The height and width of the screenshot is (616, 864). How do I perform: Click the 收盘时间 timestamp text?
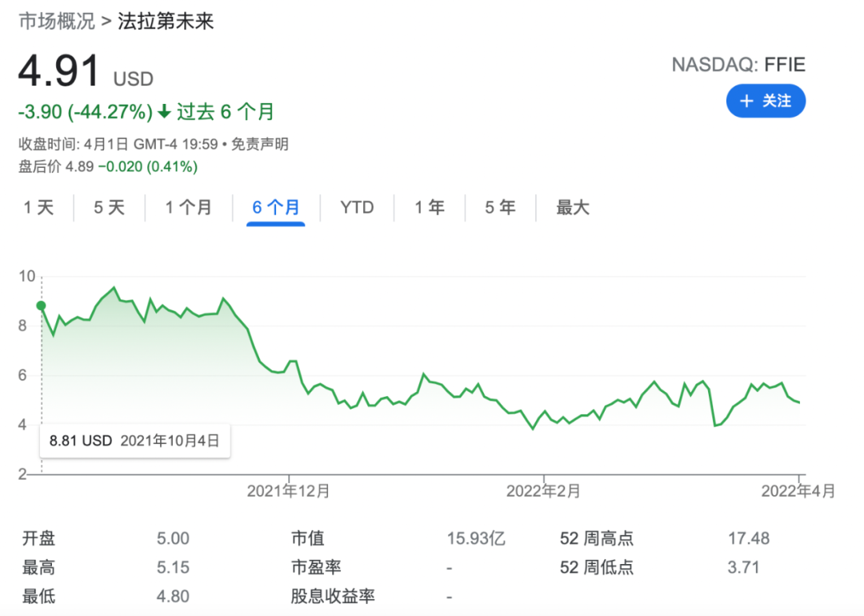(x=118, y=144)
